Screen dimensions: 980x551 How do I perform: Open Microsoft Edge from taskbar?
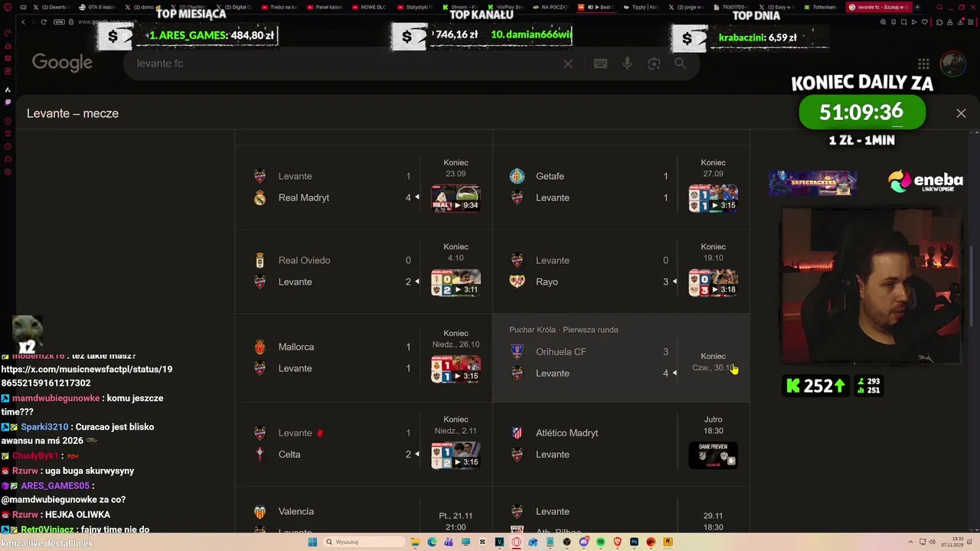point(433,542)
